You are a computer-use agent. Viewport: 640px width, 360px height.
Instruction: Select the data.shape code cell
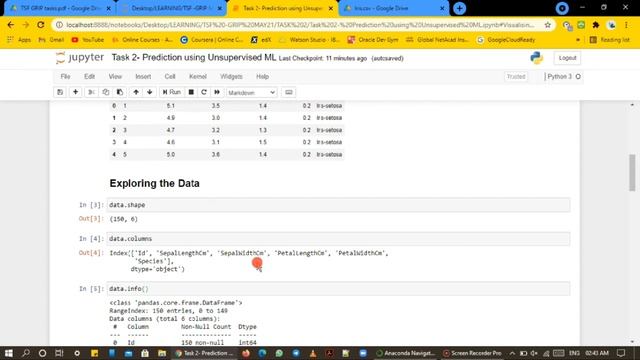[338, 205]
